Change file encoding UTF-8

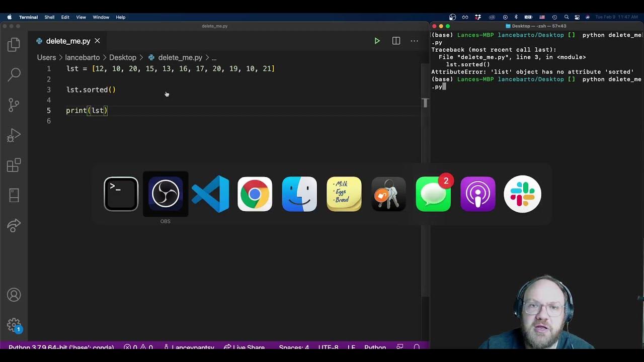pyautogui.click(x=329, y=347)
